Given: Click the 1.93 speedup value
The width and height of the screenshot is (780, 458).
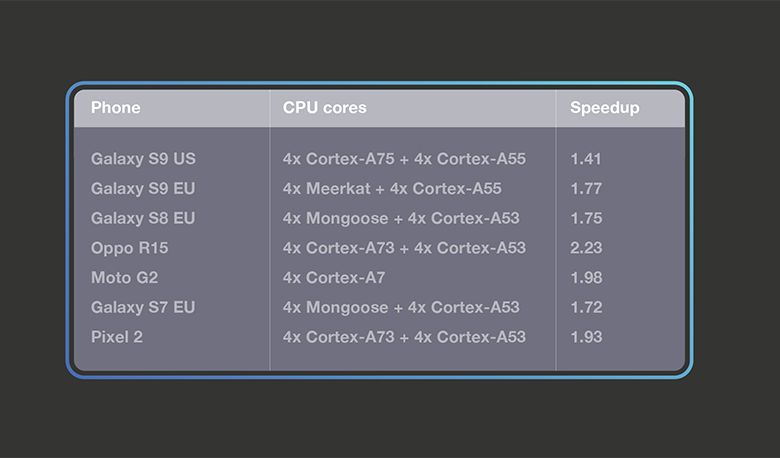Looking at the screenshot, I should pos(586,337).
